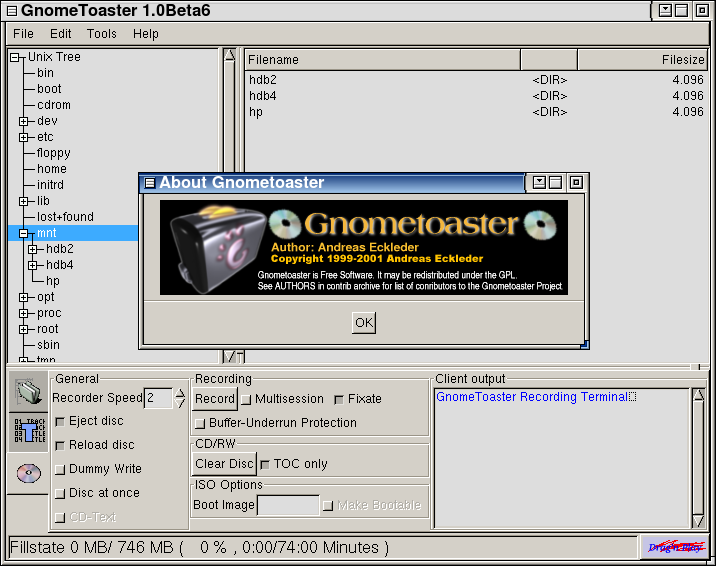Click the Boot Image input field

tap(288, 505)
